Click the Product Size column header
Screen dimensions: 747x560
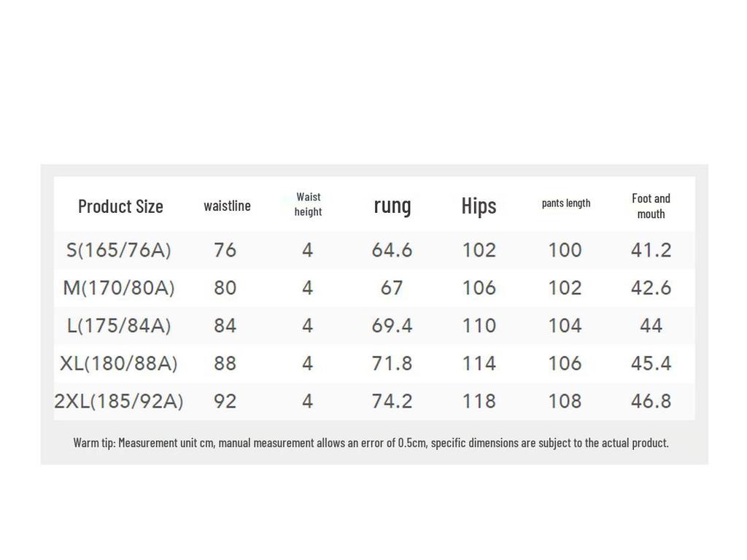click(120, 206)
